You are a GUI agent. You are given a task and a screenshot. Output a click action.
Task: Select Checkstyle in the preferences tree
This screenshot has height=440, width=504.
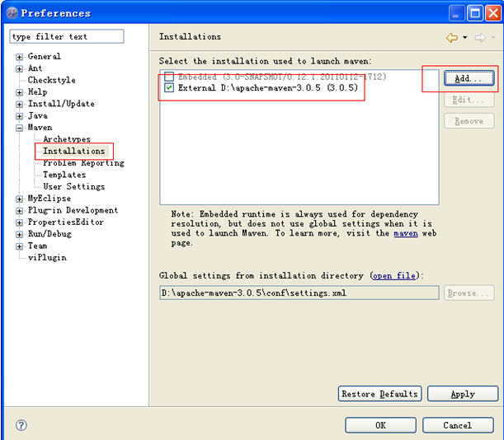pos(52,80)
